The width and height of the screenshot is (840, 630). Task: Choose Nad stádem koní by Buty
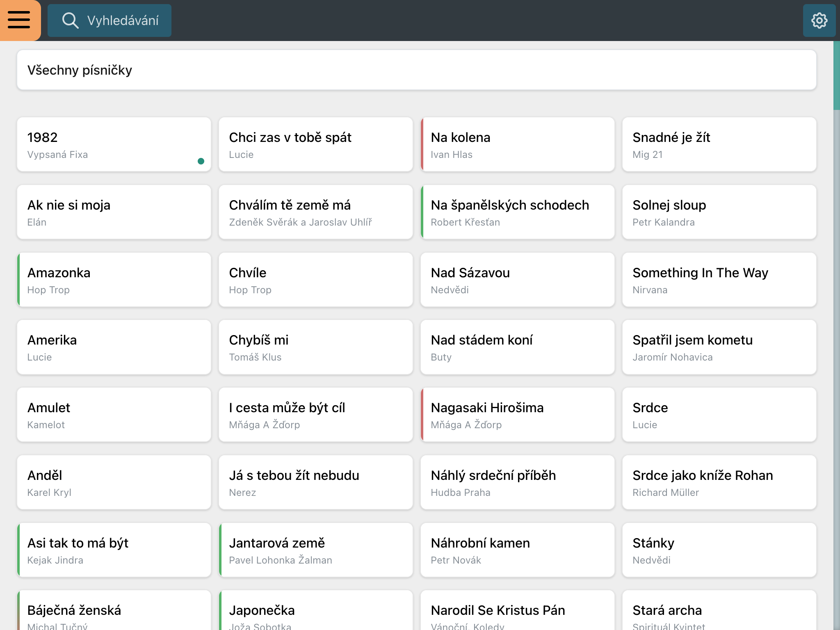click(518, 347)
